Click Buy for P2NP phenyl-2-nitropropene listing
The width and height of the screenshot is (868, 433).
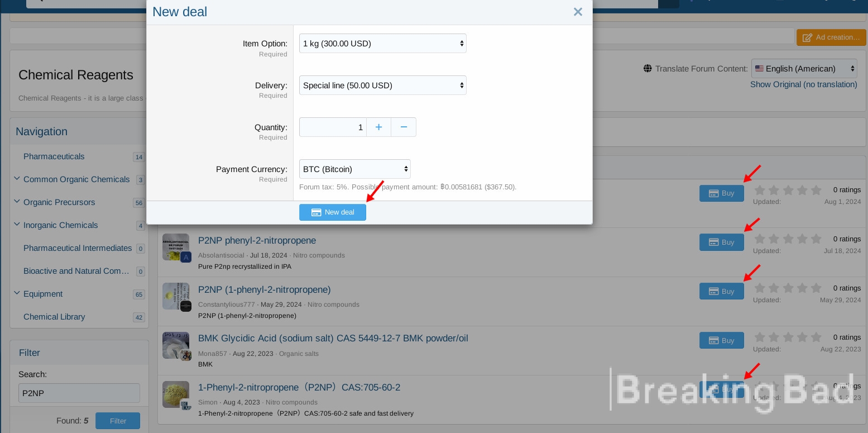722,242
